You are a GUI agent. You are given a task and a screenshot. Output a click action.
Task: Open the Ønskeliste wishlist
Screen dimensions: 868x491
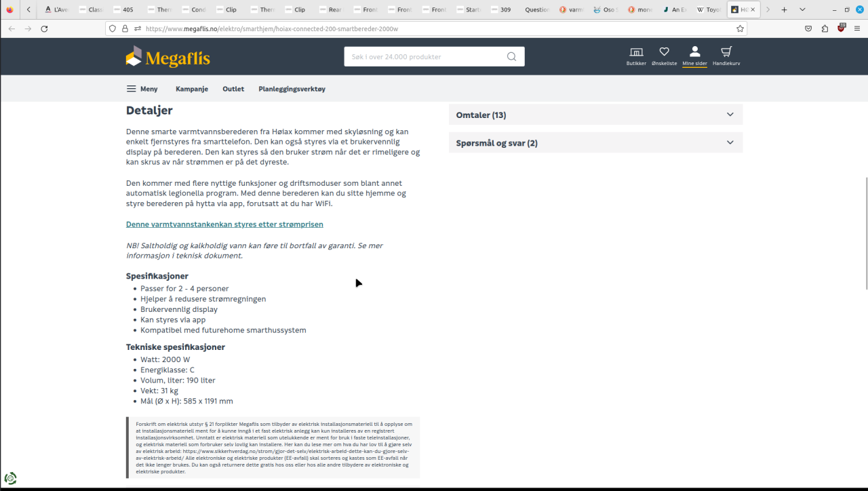pos(664,56)
